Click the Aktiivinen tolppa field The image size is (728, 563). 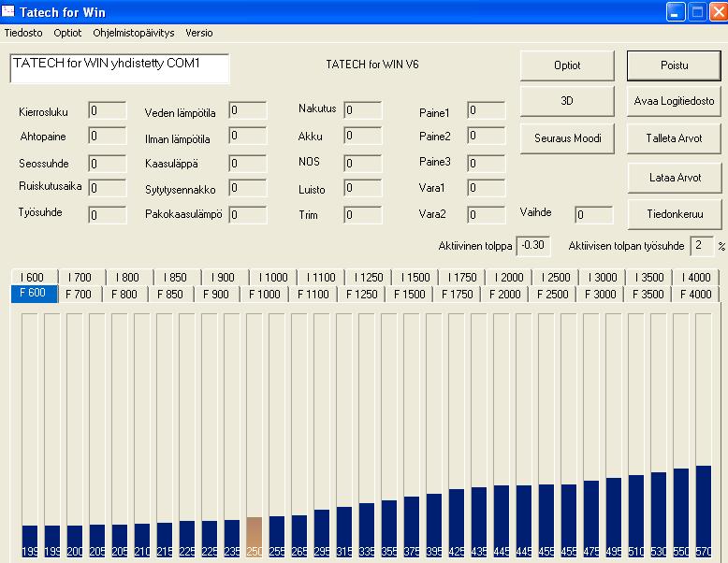tap(533, 246)
